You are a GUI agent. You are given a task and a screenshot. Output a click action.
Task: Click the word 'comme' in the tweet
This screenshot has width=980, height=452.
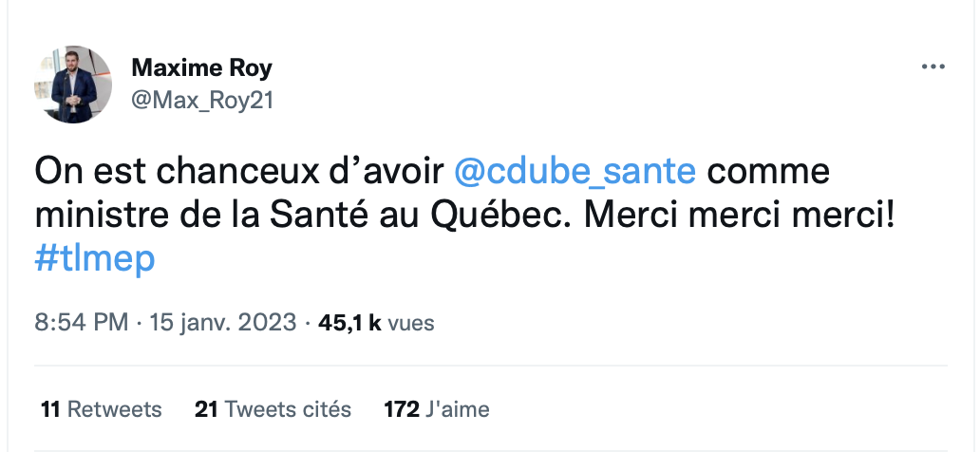click(x=768, y=173)
